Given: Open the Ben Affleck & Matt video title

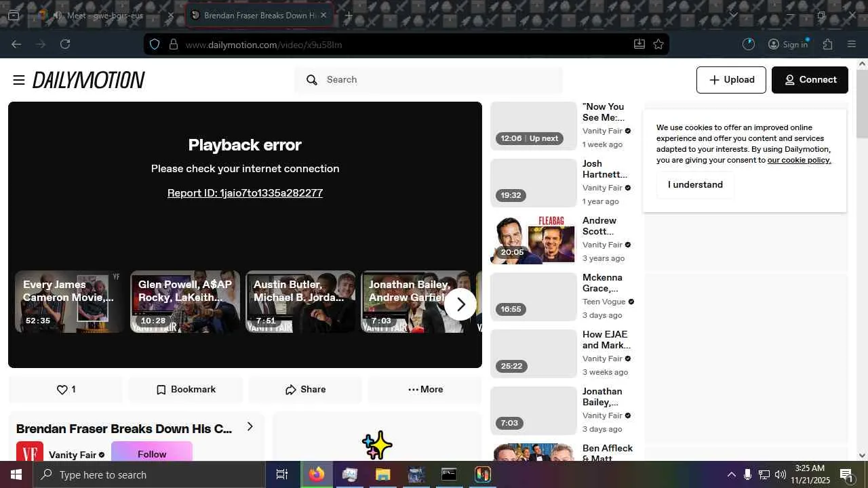Looking at the screenshot, I should (608, 453).
